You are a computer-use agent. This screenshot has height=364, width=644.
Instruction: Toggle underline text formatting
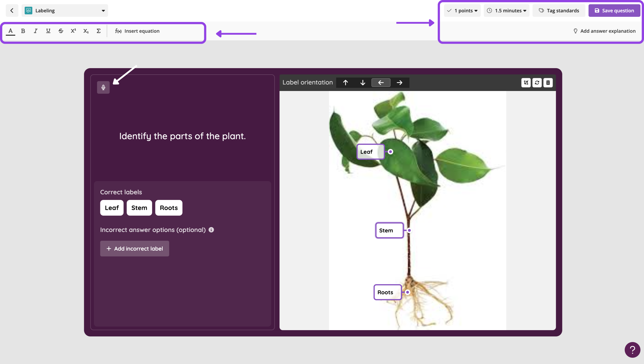click(x=48, y=31)
